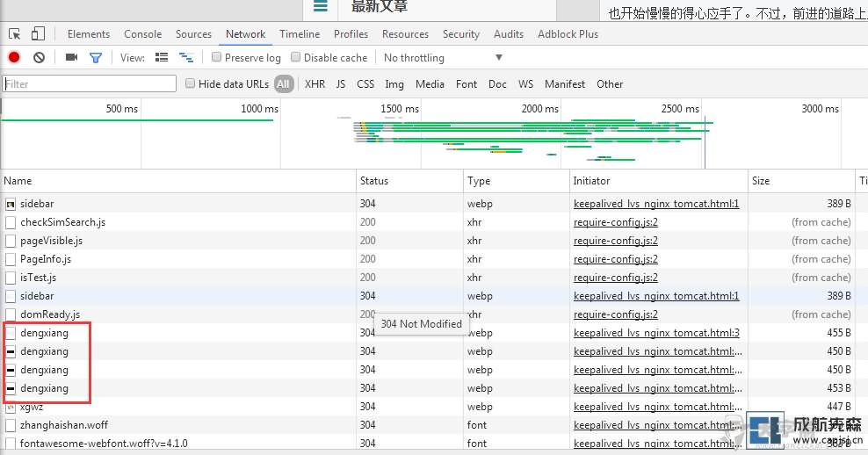This screenshot has width=868, height=455.
Task: Check Hide data URLs
Action: 190,83
